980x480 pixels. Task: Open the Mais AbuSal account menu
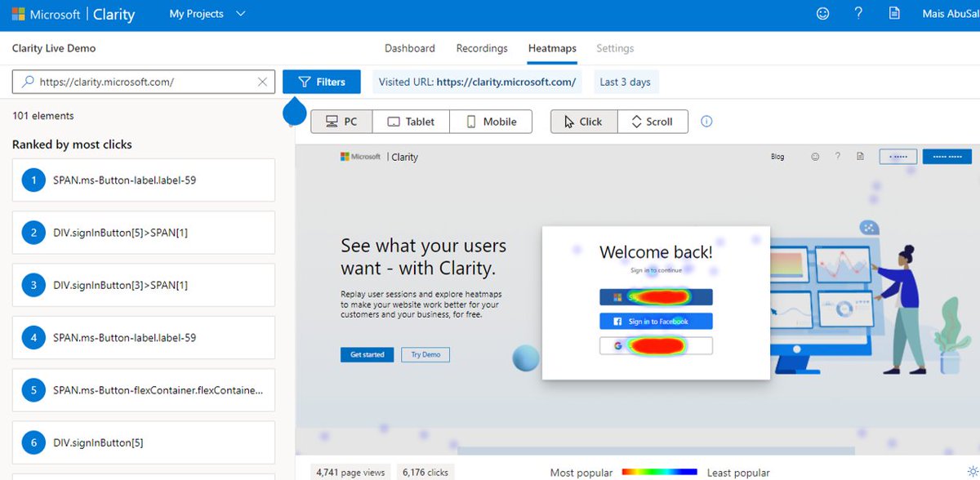point(950,14)
